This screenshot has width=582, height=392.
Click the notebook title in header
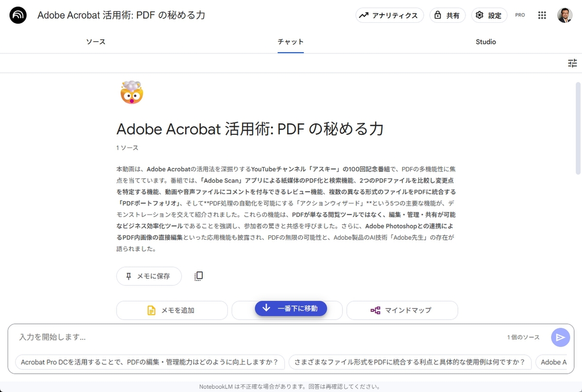[121, 15]
